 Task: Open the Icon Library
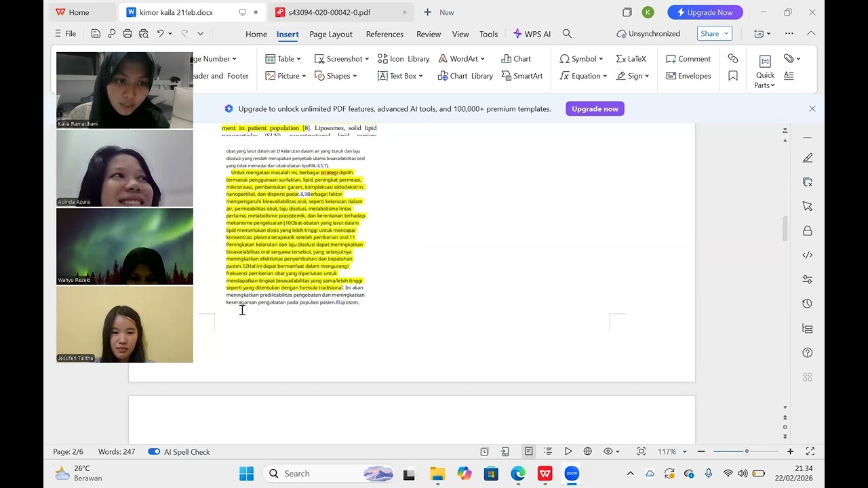click(403, 59)
